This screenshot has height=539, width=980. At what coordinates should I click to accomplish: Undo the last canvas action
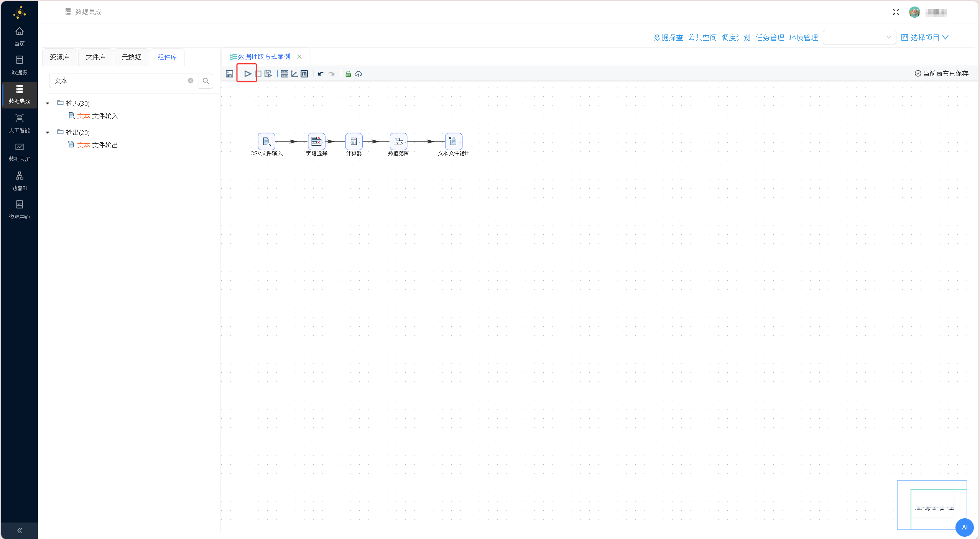point(321,74)
